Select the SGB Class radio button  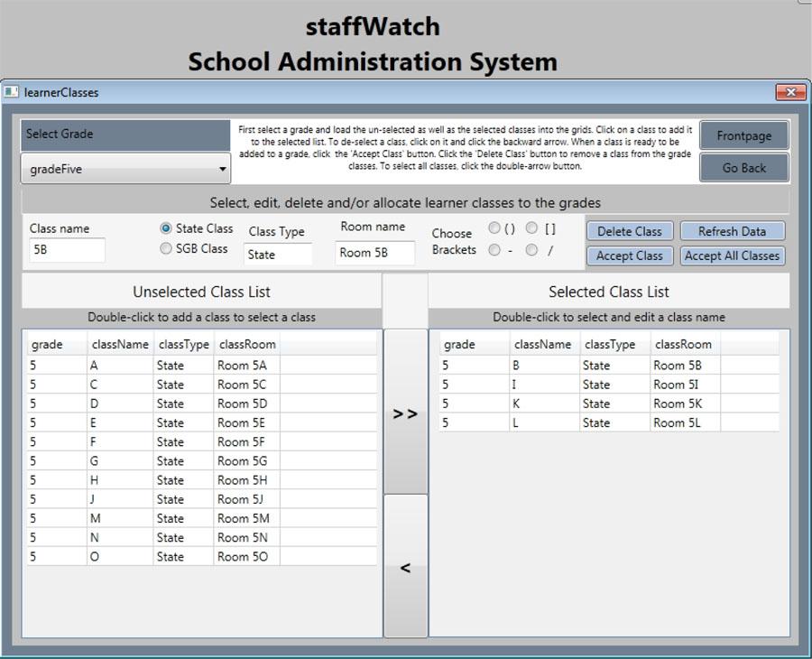click(x=166, y=248)
